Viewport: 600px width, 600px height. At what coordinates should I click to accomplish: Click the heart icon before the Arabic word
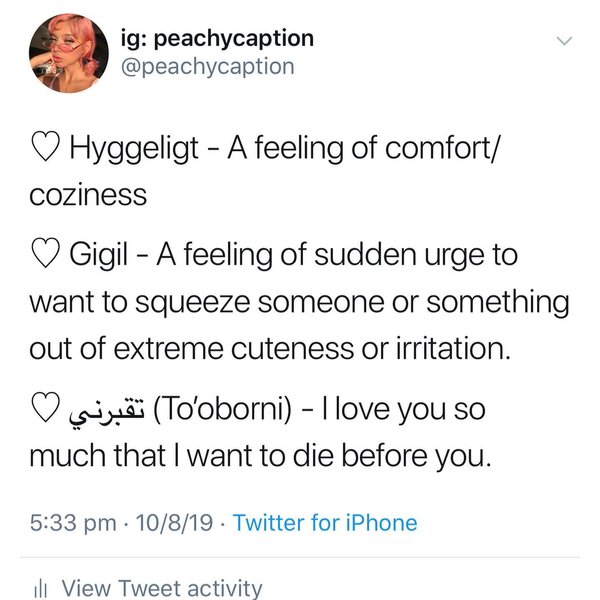pos(46,410)
